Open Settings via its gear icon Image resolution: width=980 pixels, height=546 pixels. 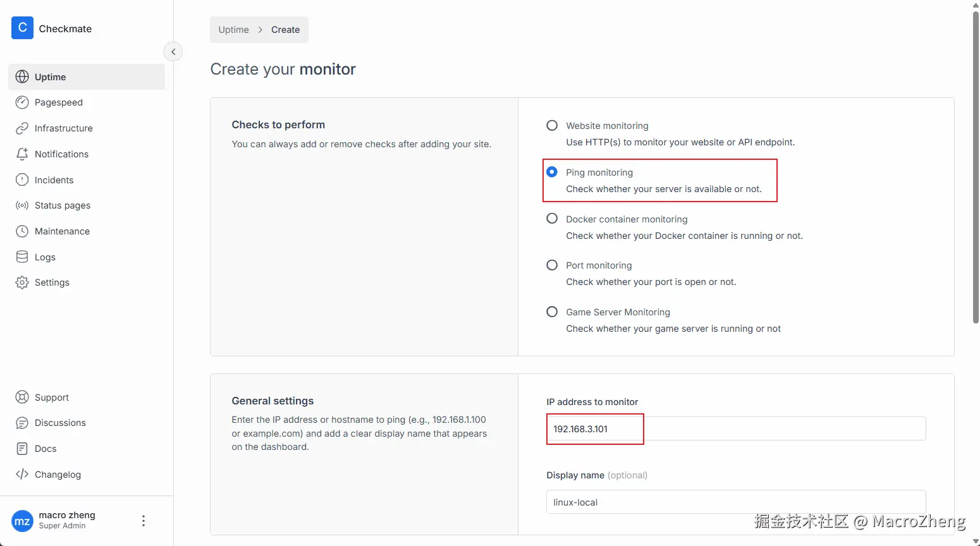click(22, 282)
